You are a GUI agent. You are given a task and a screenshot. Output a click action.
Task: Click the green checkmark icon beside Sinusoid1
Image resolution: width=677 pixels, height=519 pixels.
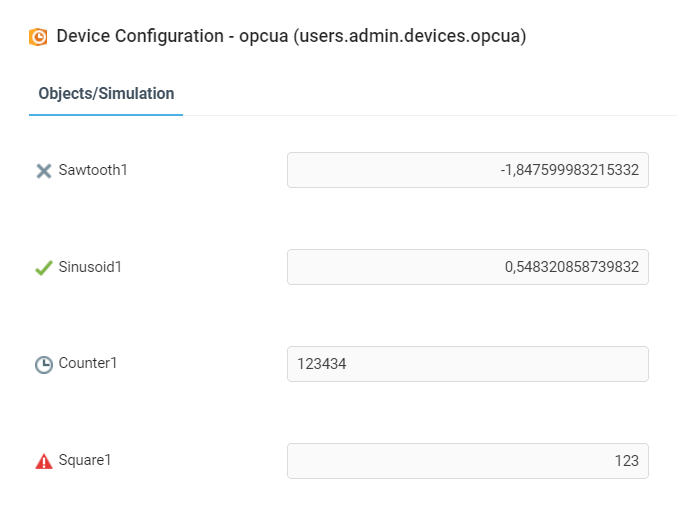44,268
